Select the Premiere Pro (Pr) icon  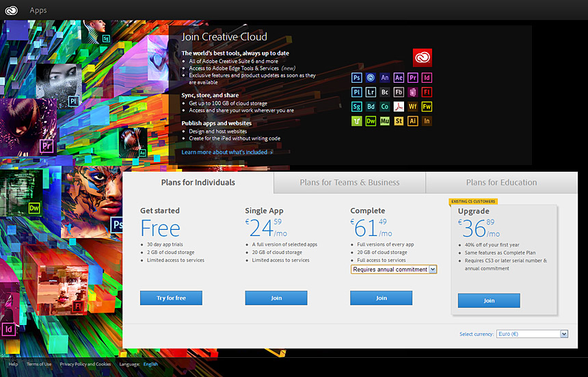pyautogui.click(x=413, y=78)
